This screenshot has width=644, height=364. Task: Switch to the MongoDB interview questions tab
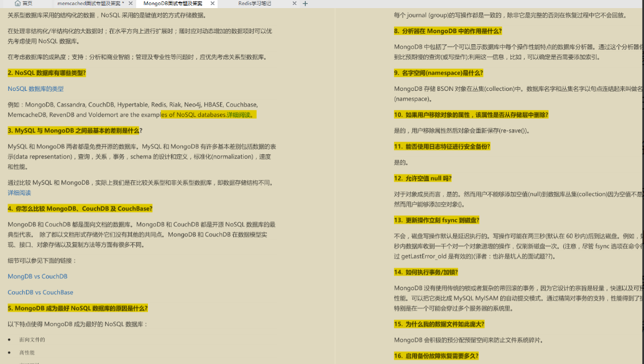173,3
